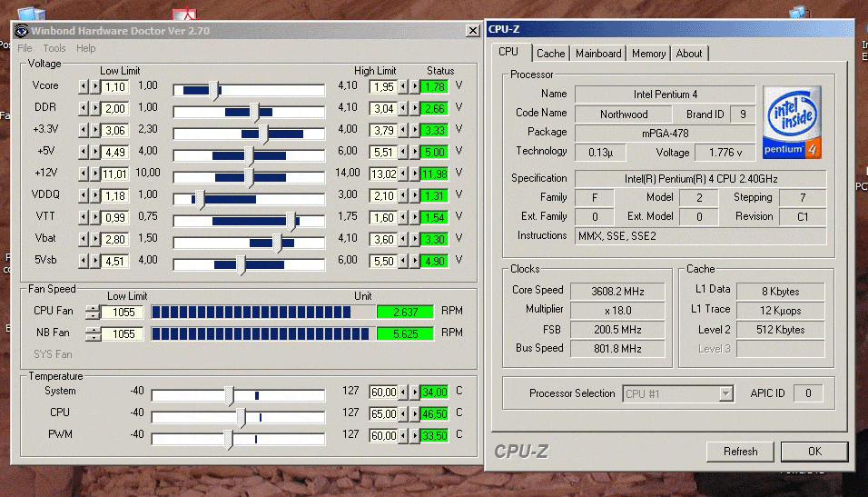
Task: Click the System temperature slider thumb
Action: [x=229, y=395]
